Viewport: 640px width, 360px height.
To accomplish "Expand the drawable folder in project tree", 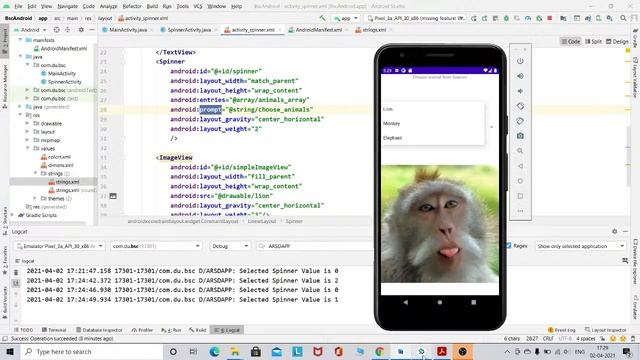I will (x=28, y=123).
